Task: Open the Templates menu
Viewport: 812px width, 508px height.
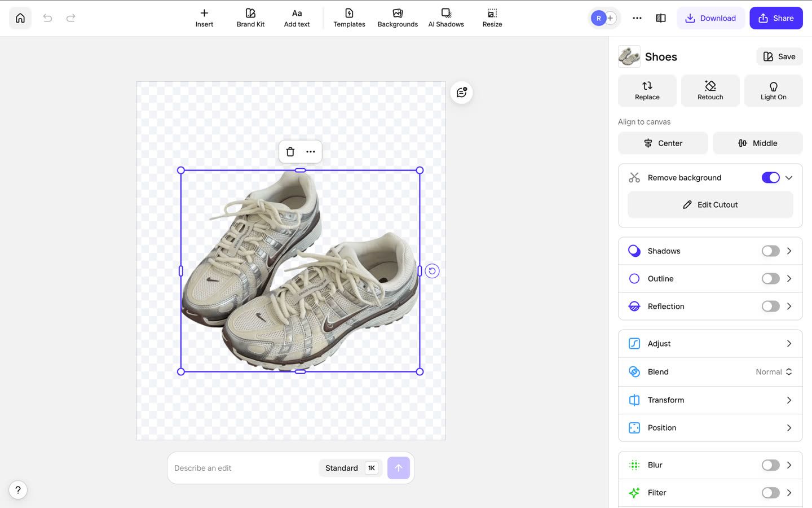Action: click(349, 18)
